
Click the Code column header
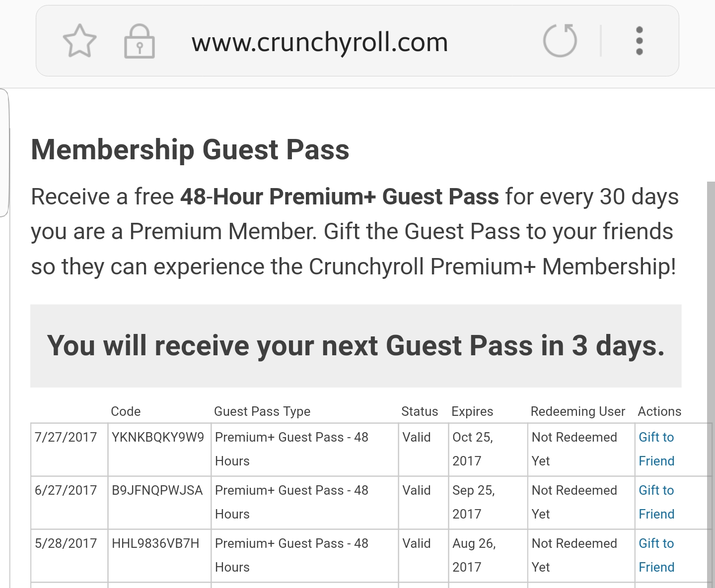click(x=126, y=411)
